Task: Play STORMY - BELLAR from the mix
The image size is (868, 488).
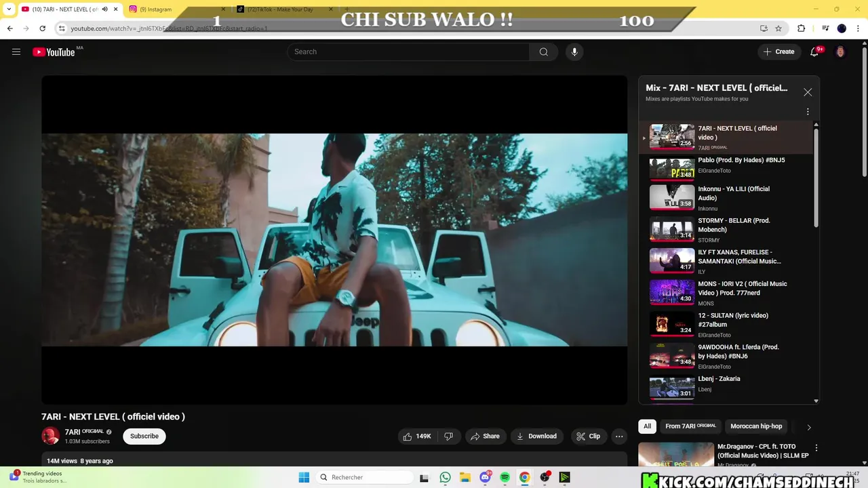Action: [725, 230]
